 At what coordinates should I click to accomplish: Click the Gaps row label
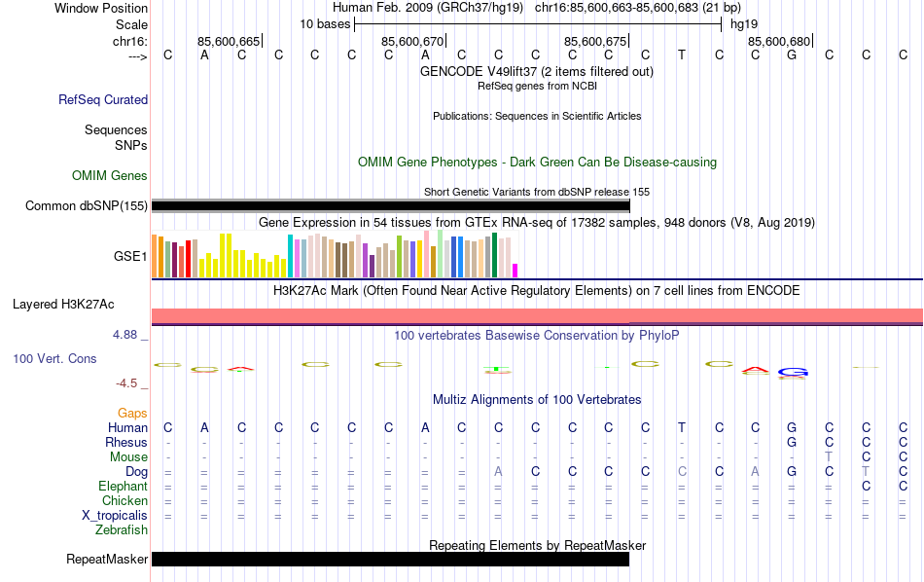132,414
